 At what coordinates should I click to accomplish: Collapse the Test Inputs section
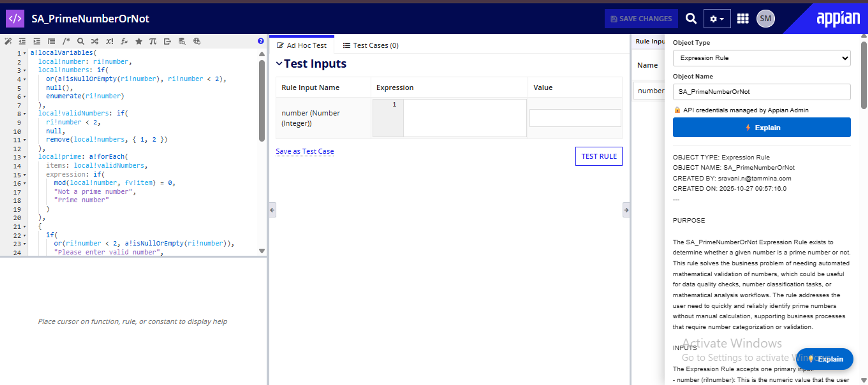pos(279,64)
